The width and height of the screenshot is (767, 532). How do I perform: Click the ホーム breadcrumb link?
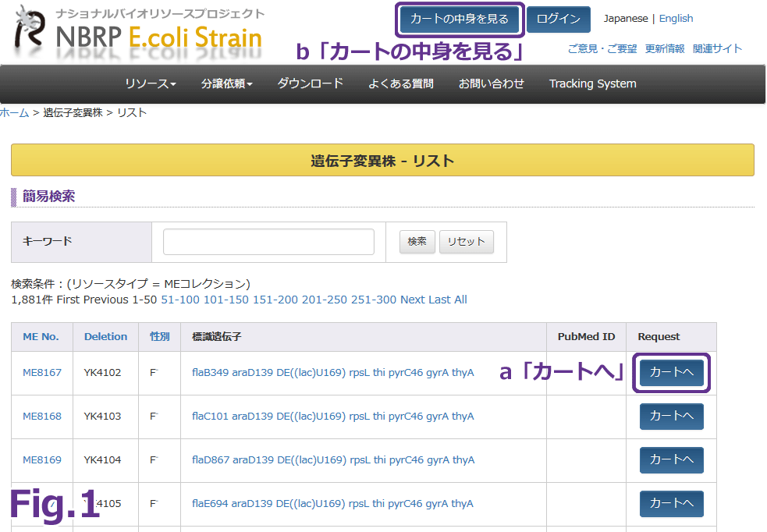tap(14, 113)
